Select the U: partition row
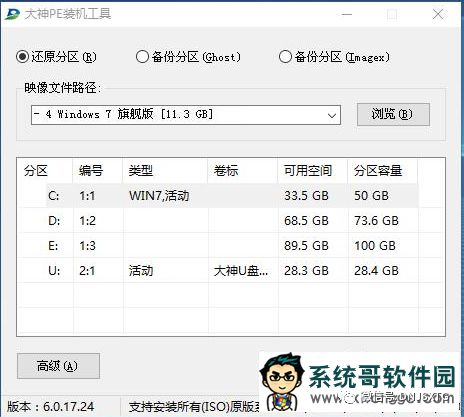 pyautogui.click(x=218, y=270)
